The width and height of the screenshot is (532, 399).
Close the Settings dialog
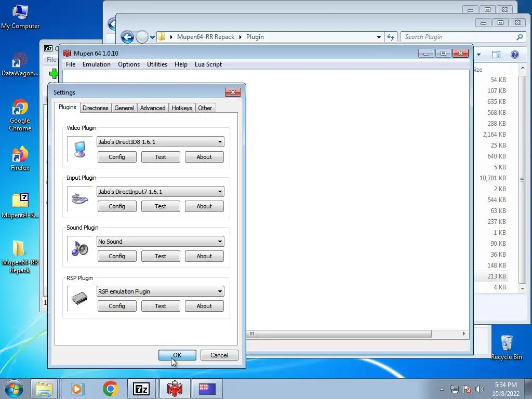[x=233, y=92]
